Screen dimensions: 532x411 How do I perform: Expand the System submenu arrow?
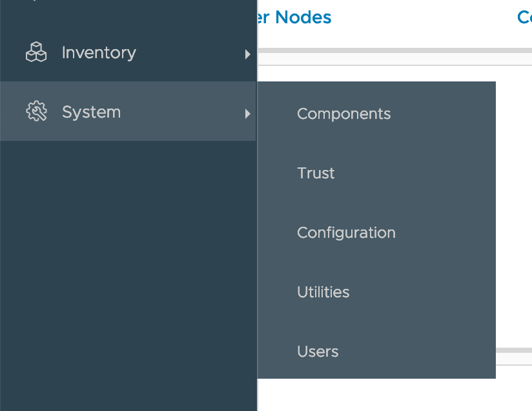(x=247, y=114)
